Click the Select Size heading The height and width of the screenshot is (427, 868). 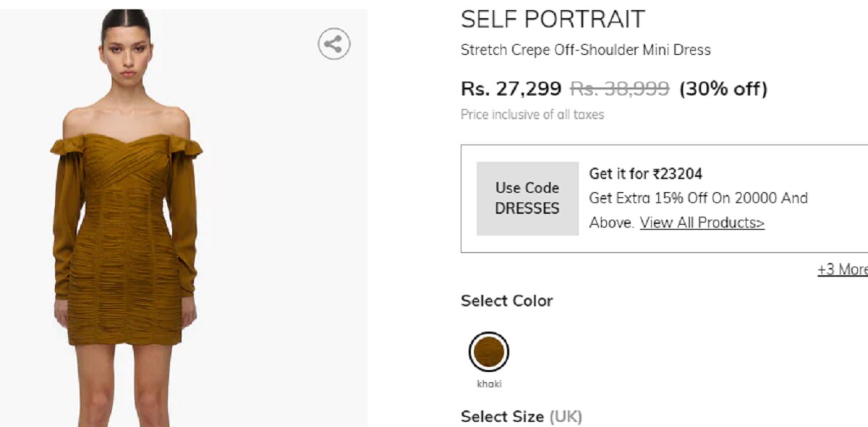click(502, 416)
